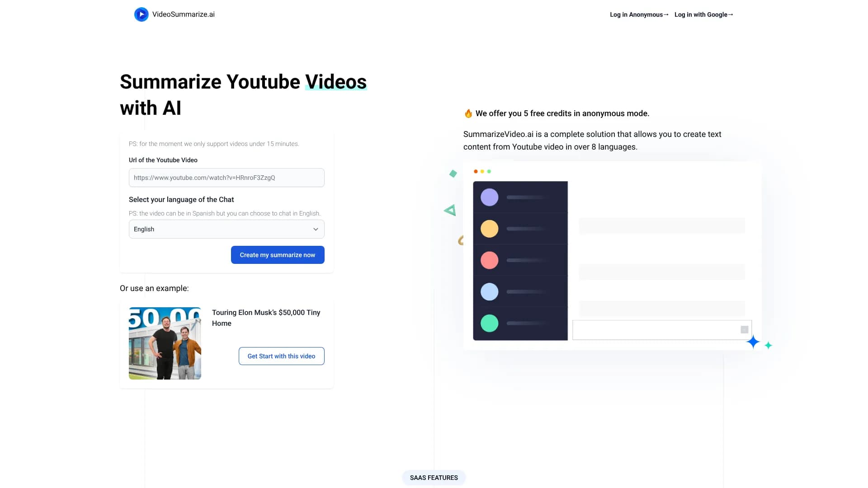Click the Url of the Youtube Video label
Image resolution: width=868 pixels, height=488 pixels.
163,160
